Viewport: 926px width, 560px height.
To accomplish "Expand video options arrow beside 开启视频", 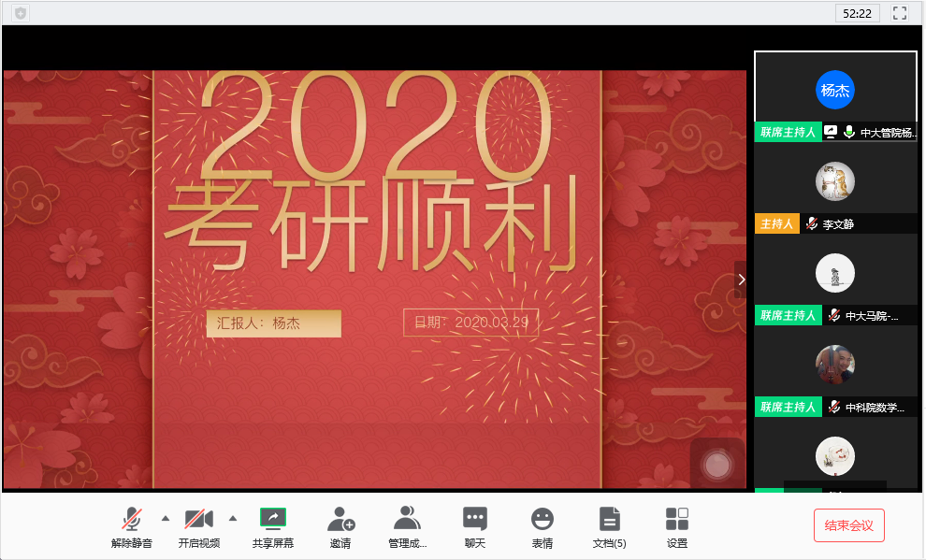I will pos(233,518).
